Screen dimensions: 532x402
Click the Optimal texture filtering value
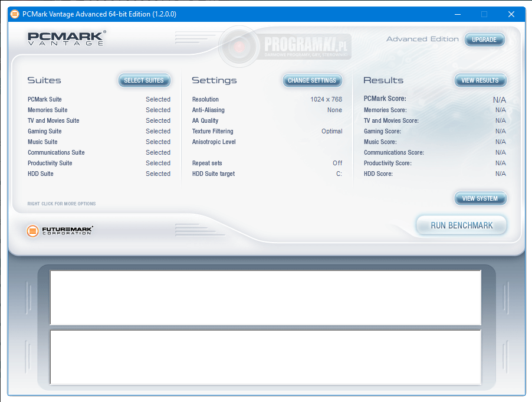pyautogui.click(x=332, y=131)
